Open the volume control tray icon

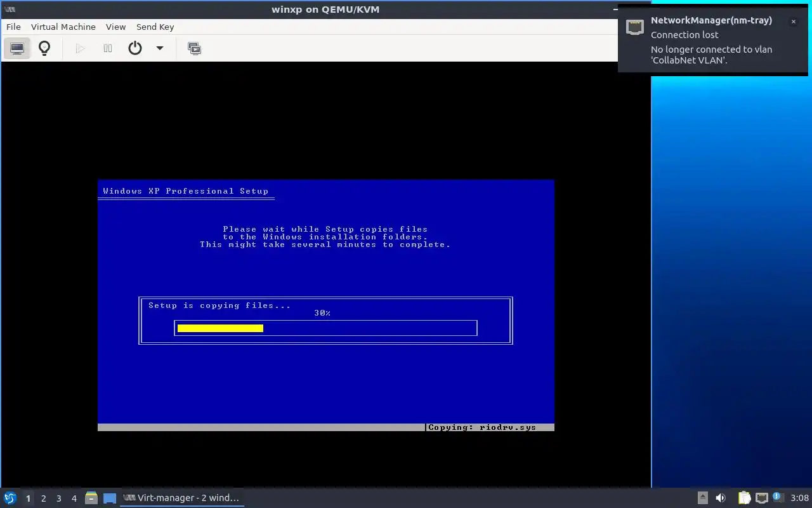pos(721,498)
